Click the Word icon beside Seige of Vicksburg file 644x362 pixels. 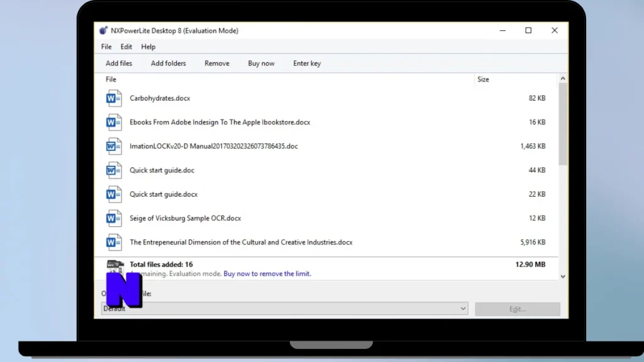[114, 218]
